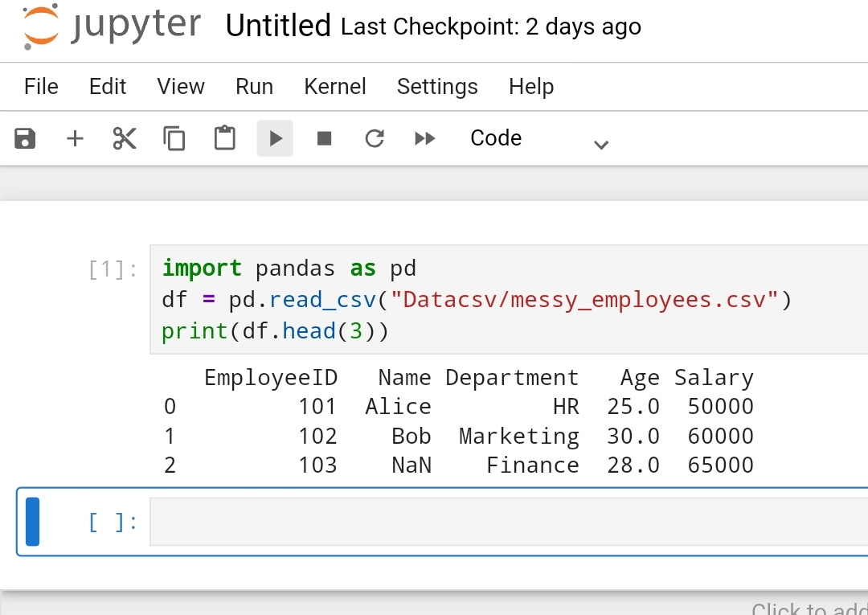Restart kernel and run all cells icon
Viewport: 868px width, 615px height.
pyautogui.click(x=424, y=138)
